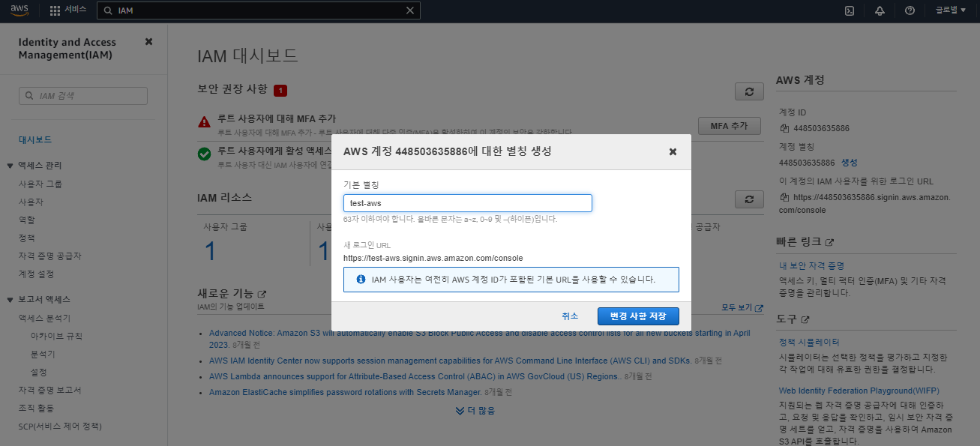This screenshot has width=980, height=446.
Task: Open 정책 시뮬레이터 link
Action: [809, 343]
